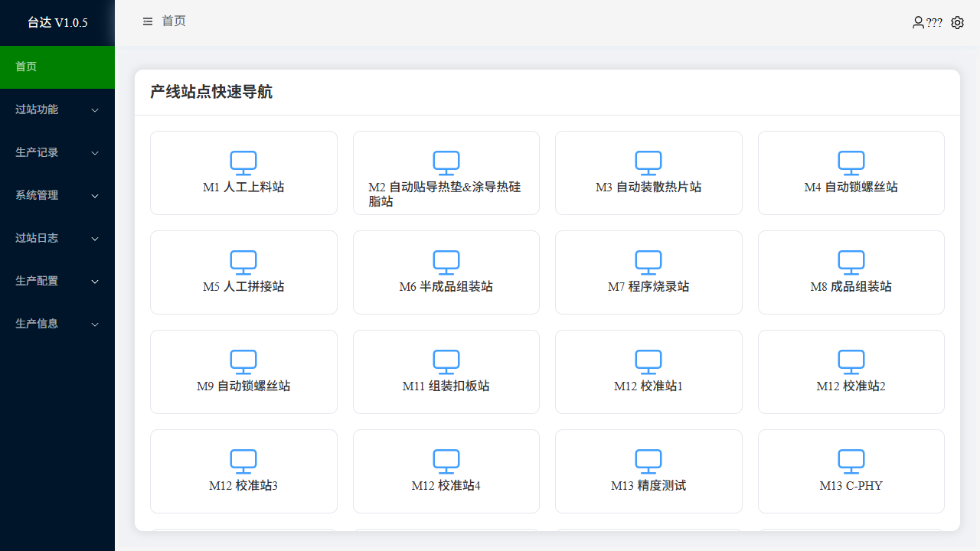
Task: Click the monitor icon above M6 半成品组装站
Action: (446, 262)
